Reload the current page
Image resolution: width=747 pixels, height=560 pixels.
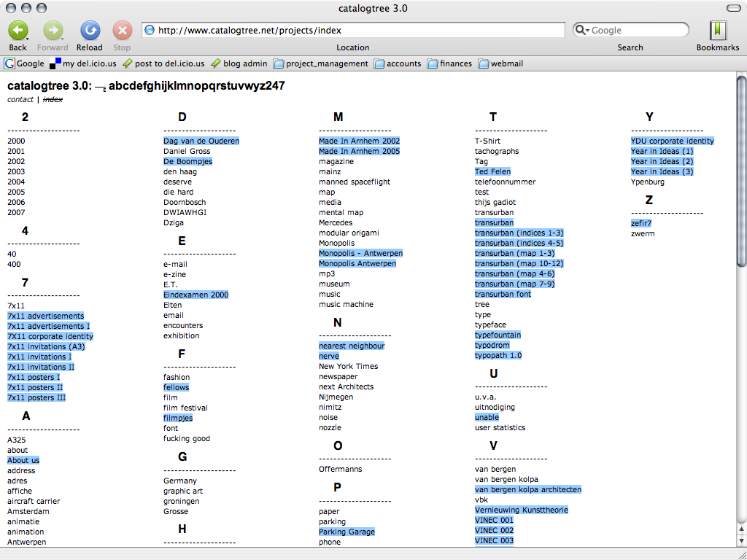click(89, 31)
